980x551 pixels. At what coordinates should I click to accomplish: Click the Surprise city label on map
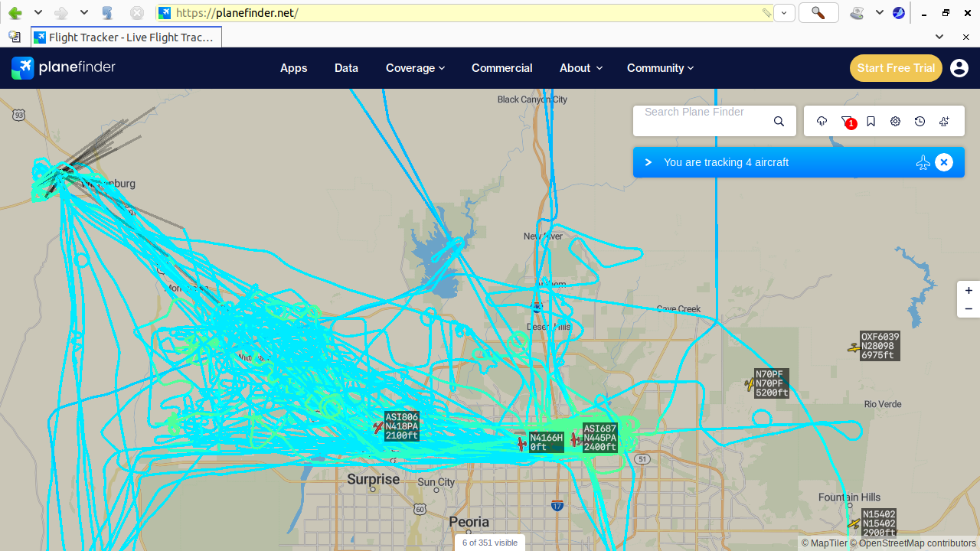click(x=374, y=479)
